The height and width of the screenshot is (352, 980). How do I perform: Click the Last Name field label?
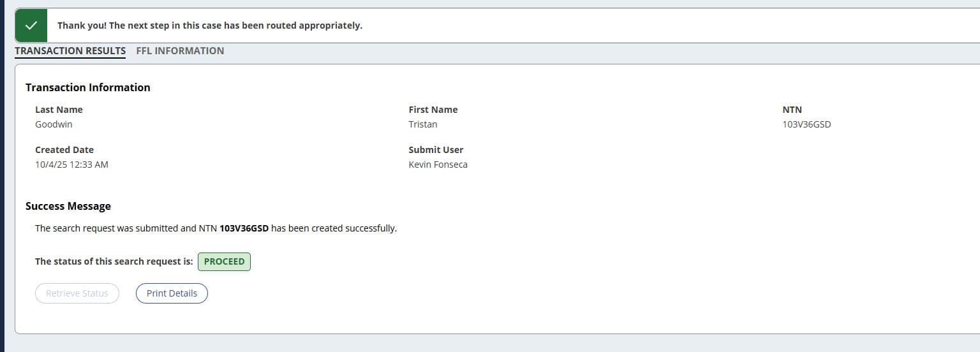pyautogui.click(x=59, y=110)
